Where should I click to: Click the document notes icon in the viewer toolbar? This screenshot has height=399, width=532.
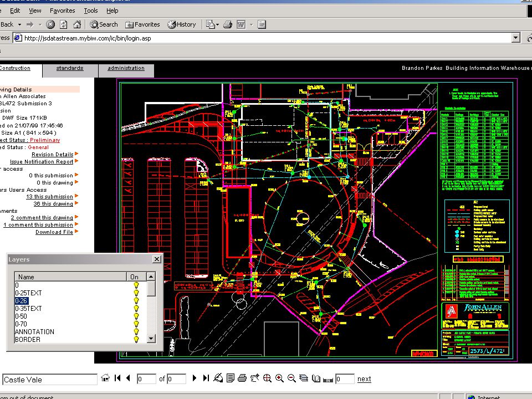pyautogui.click(x=231, y=378)
